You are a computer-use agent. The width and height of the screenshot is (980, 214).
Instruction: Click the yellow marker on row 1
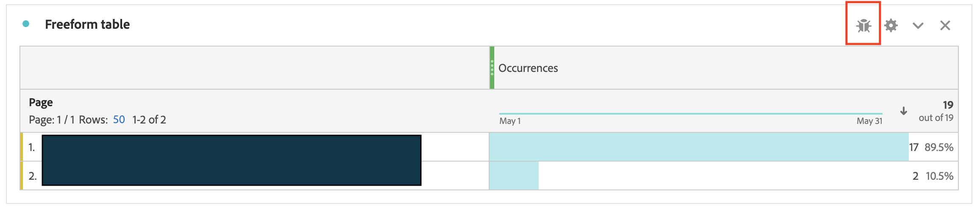tap(22, 147)
